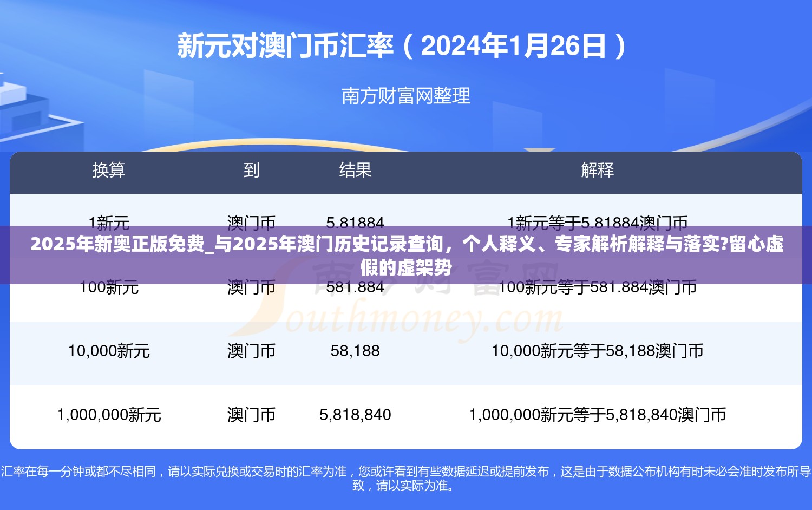
Task: Select 澳门币 in the 1,000,000新元 row
Action: tap(251, 415)
